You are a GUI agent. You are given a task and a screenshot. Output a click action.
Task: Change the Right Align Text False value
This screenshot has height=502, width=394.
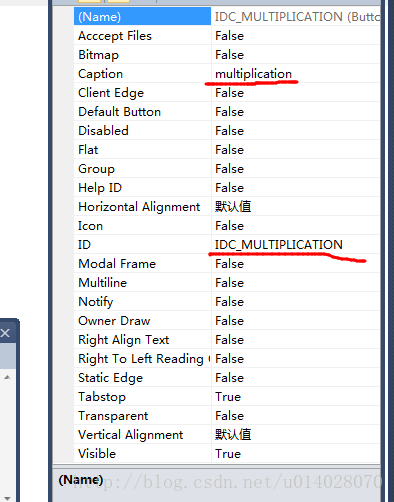pyautogui.click(x=296, y=340)
